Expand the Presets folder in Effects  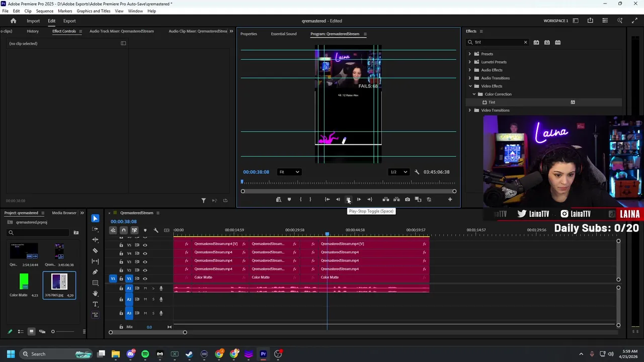[x=470, y=54]
